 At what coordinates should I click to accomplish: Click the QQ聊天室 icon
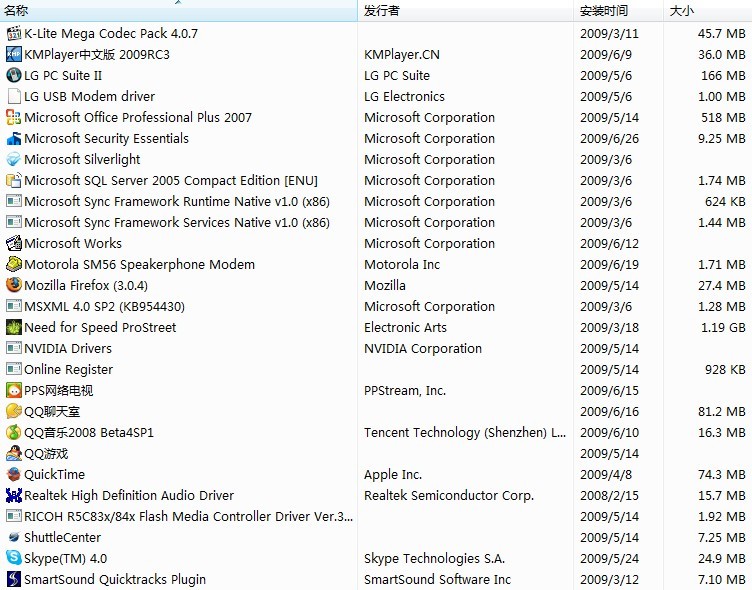14,412
